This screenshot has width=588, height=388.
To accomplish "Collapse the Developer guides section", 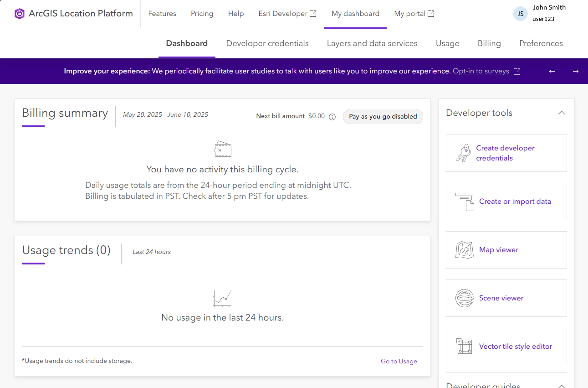I will click(x=562, y=386).
